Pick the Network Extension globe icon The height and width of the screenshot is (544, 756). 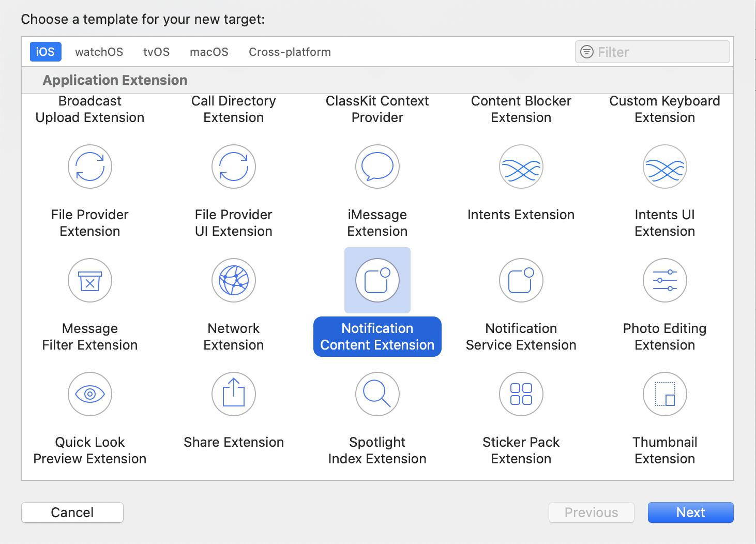tap(234, 280)
